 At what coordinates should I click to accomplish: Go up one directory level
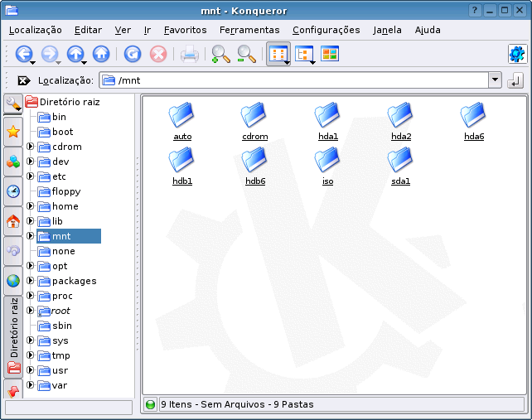point(75,54)
